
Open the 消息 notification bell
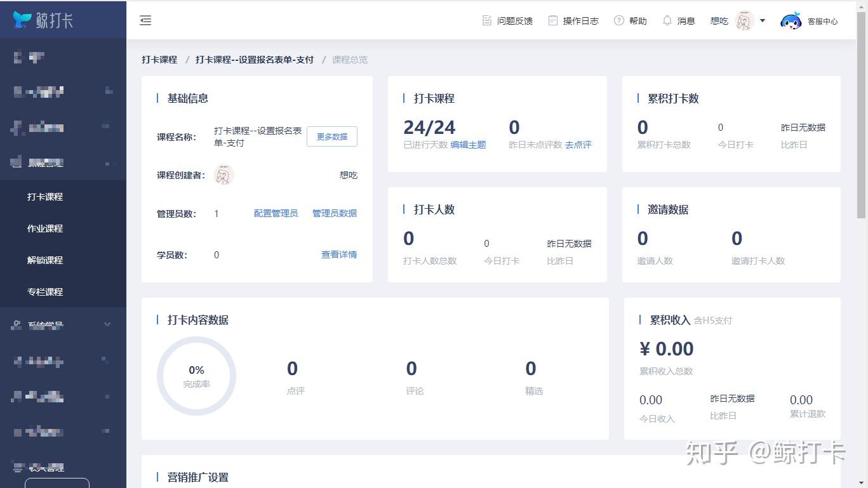click(x=667, y=21)
